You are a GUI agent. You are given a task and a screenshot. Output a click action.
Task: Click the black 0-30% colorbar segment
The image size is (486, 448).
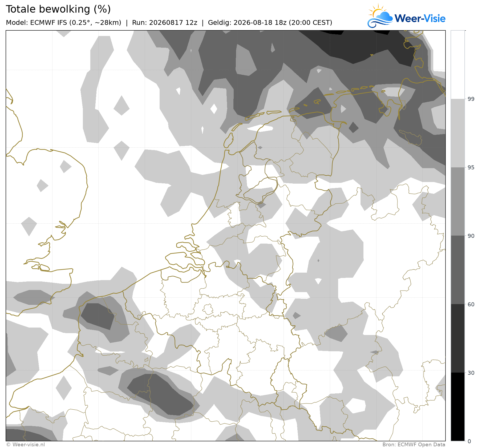458,407
